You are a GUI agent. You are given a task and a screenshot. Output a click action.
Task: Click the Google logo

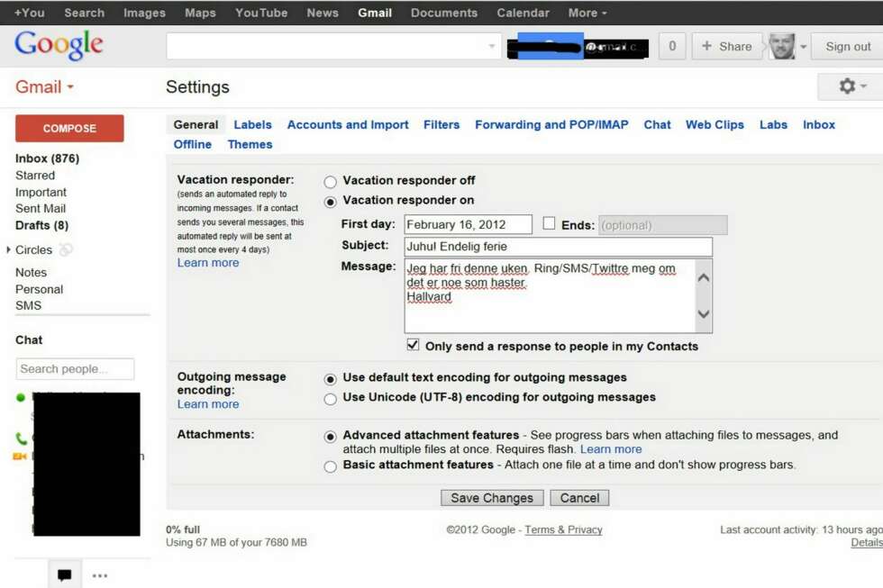click(x=59, y=44)
